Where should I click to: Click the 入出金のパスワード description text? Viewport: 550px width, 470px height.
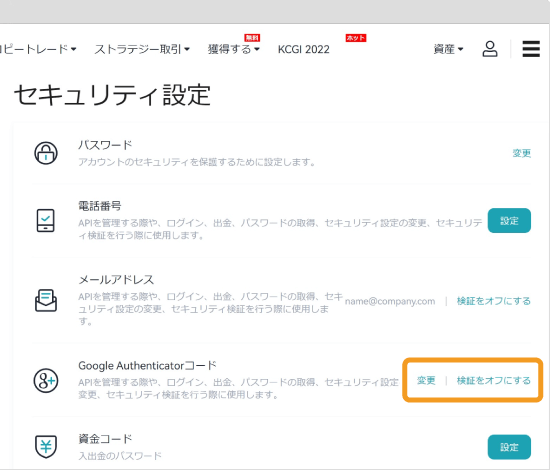click(x=120, y=456)
